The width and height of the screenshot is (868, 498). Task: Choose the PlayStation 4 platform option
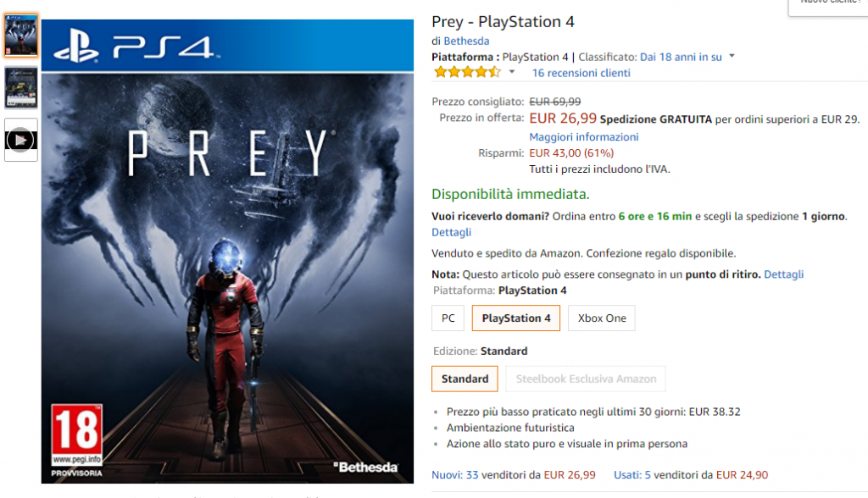516,318
